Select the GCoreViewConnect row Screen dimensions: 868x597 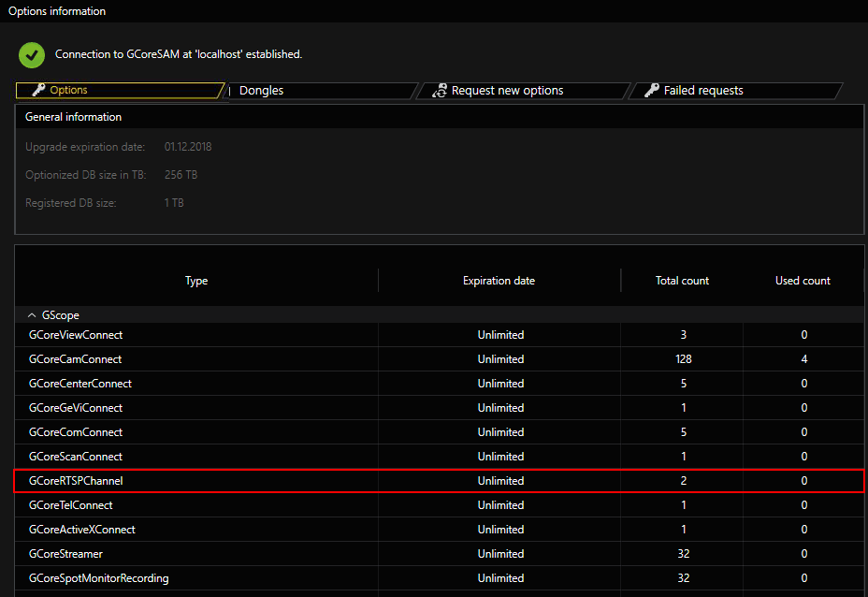[x=439, y=335]
